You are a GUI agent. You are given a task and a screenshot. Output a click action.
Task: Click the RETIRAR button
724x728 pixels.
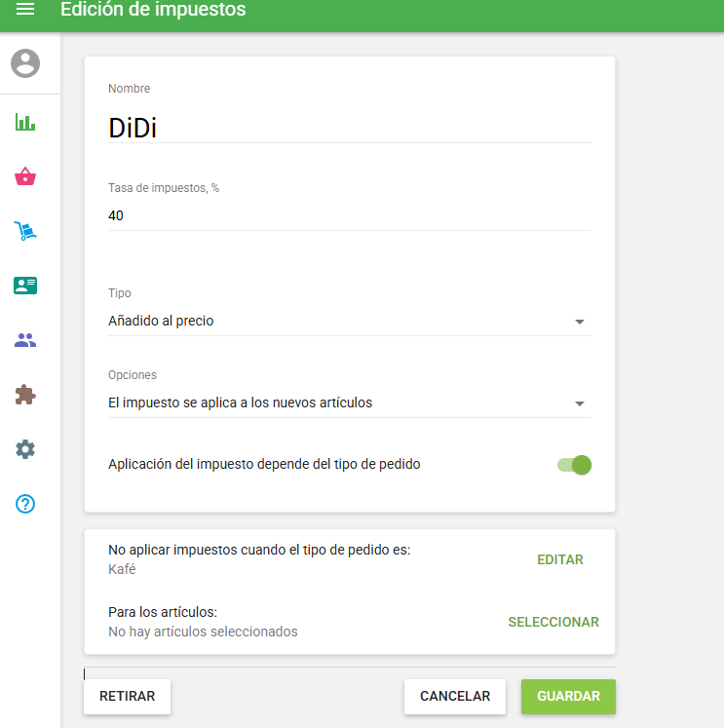click(128, 697)
